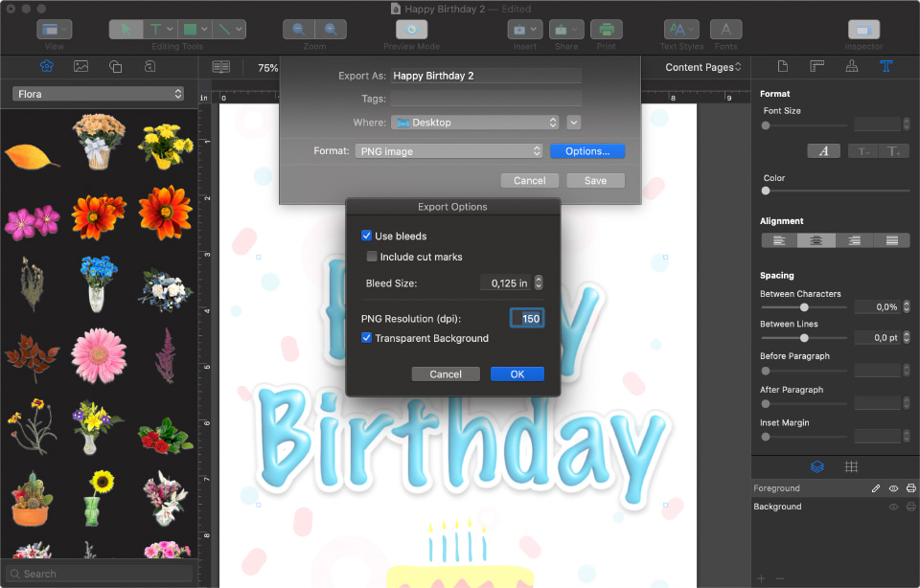Switch to smart shapes tab in source panel

pyautogui.click(x=116, y=66)
